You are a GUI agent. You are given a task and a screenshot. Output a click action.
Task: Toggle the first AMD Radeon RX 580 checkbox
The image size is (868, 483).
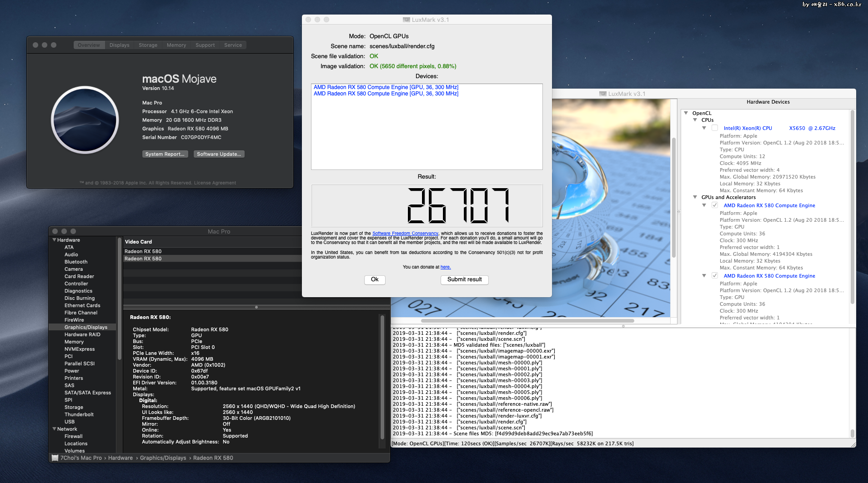click(x=715, y=205)
